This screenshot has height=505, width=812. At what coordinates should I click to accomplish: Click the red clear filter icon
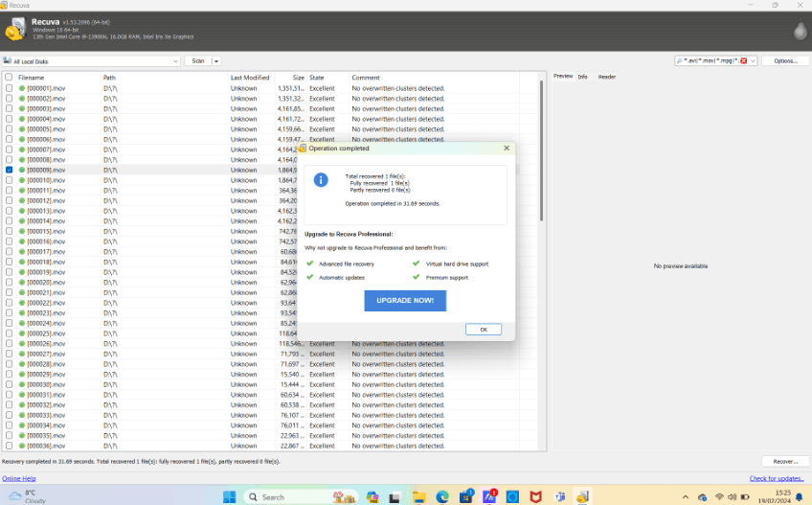pyautogui.click(x=744, y=60)
